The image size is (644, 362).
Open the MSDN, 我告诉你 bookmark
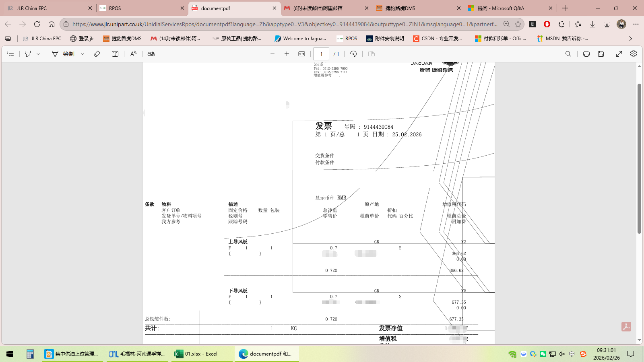tap(563, 39)
